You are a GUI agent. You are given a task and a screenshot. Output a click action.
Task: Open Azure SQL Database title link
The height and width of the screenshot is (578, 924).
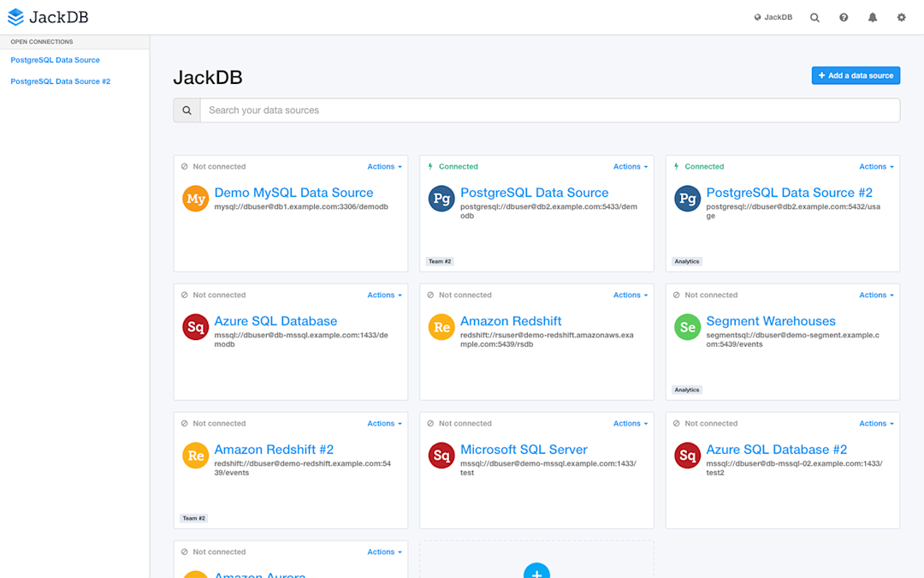275,321
